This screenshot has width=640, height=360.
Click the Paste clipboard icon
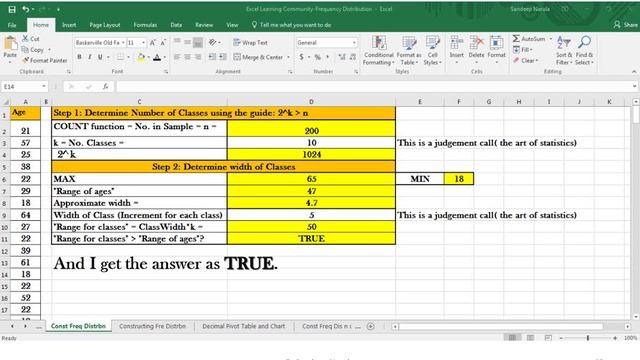(x=10, y=44)
